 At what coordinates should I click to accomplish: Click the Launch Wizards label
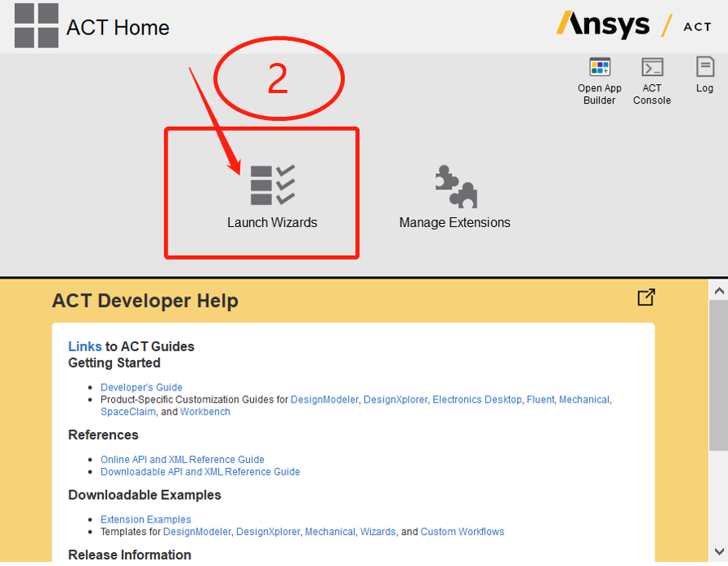(272, 223)
